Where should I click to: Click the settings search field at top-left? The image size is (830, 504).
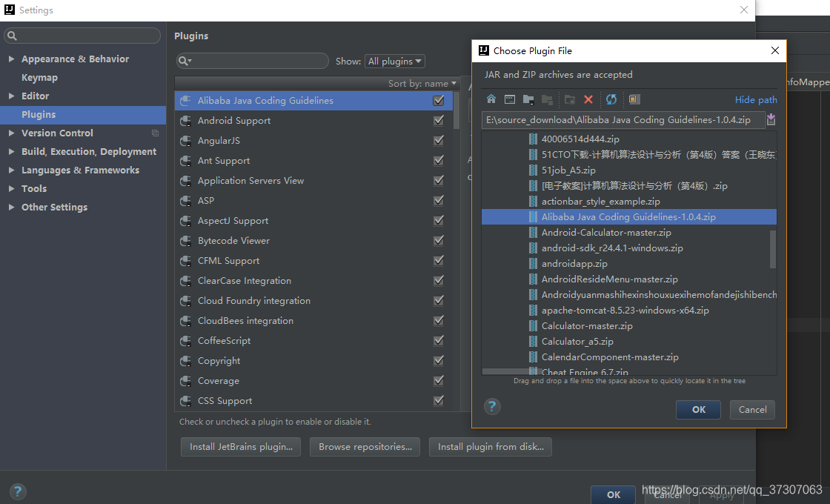[82, 36]
